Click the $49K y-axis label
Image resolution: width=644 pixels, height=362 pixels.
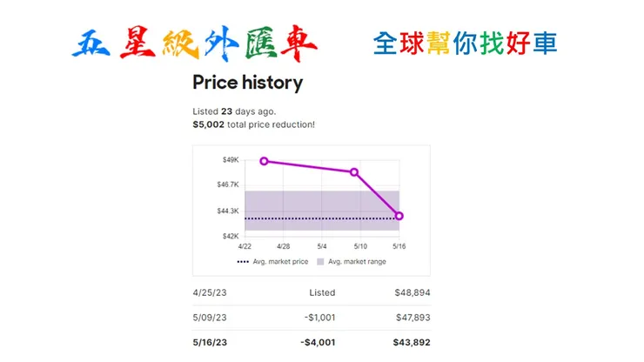[230, 160]
